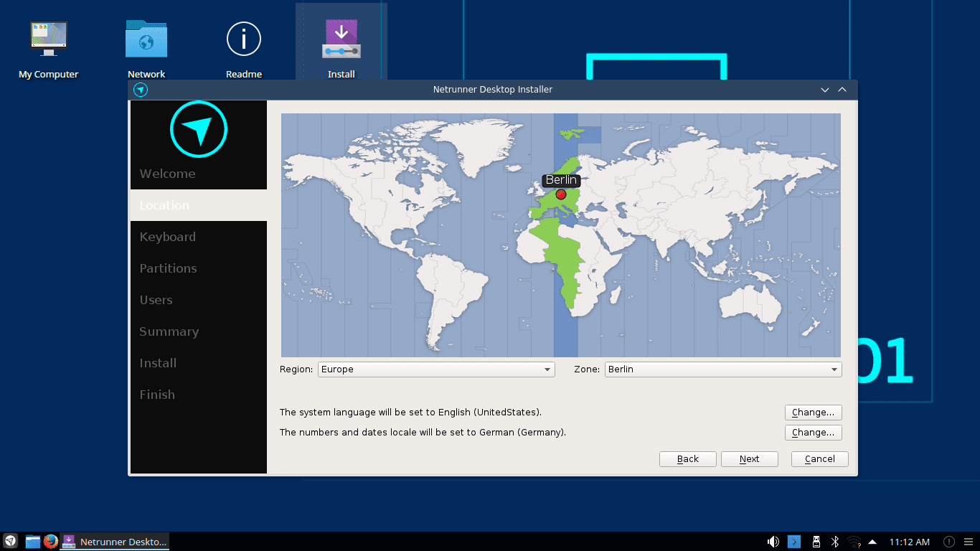Click the Show Desktop taskbar corner icon
The height and width of the screenshot is (551, 980).
click(969, 542)
